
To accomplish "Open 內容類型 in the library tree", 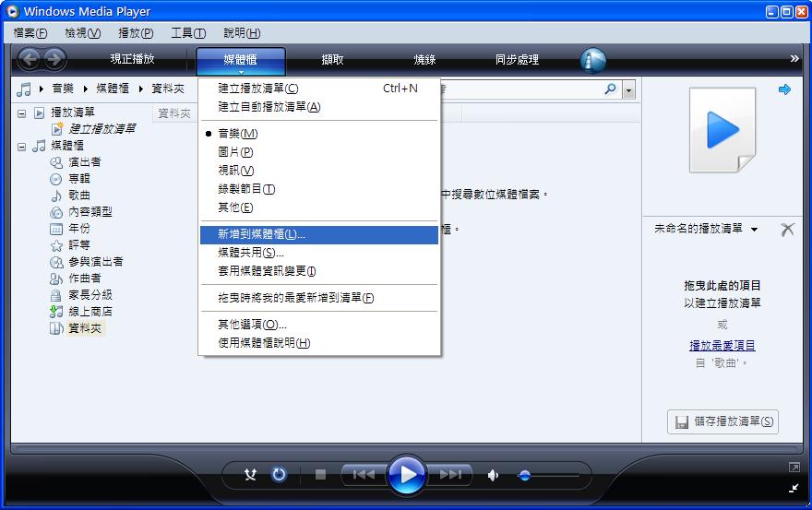I will point(90,212).
